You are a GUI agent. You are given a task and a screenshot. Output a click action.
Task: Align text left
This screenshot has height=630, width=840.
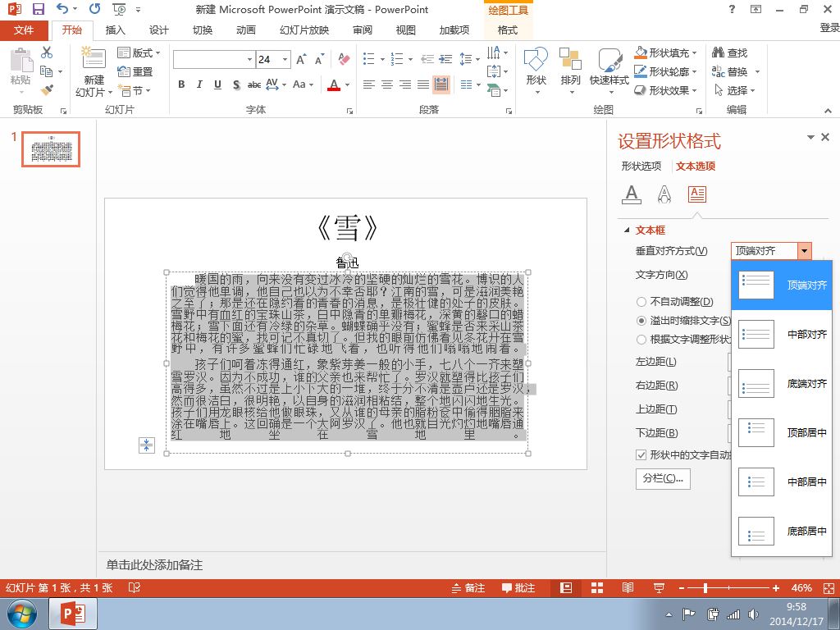[x=368, y=84]
